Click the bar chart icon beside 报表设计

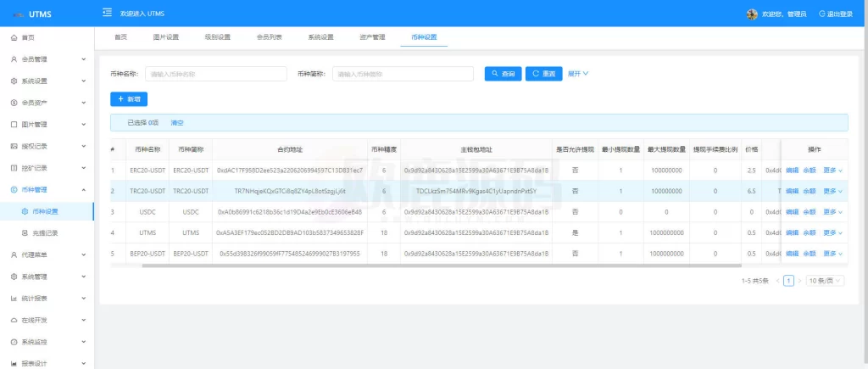coord(14,363)
